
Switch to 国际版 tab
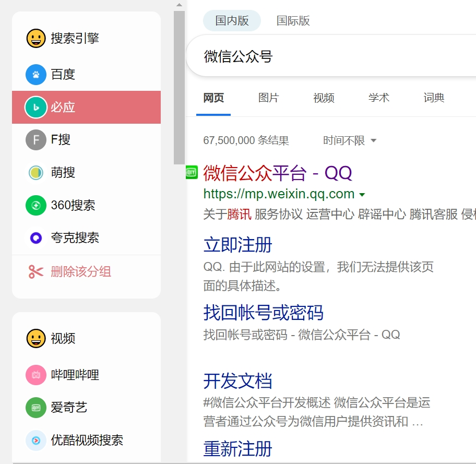tap(293, 21)
